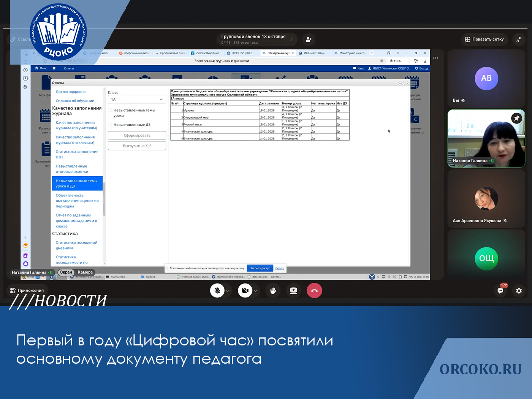Click the Сформировать button
532x399 pixels.
click(x=137, y=136)
